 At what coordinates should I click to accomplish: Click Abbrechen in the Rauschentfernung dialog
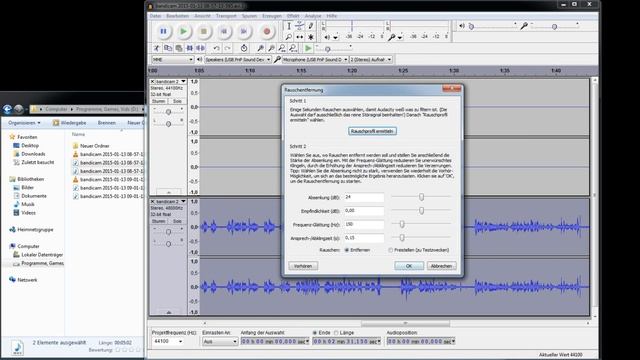coord(441,266)
